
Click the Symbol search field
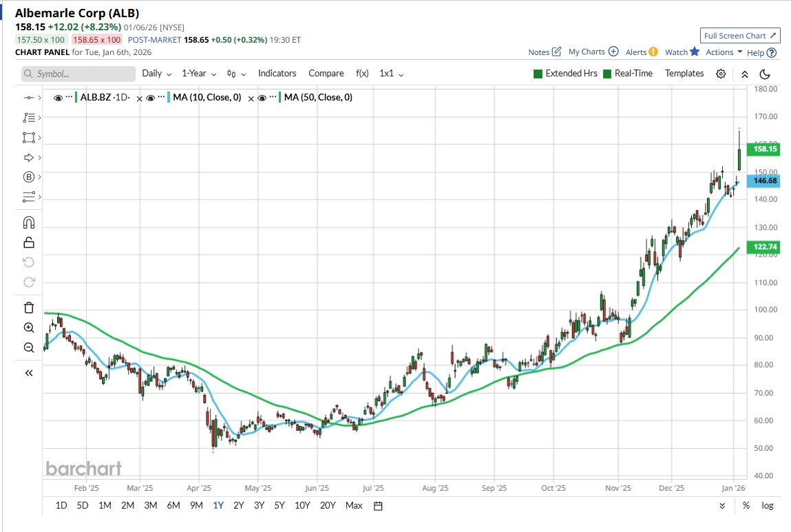click(78, 74)
